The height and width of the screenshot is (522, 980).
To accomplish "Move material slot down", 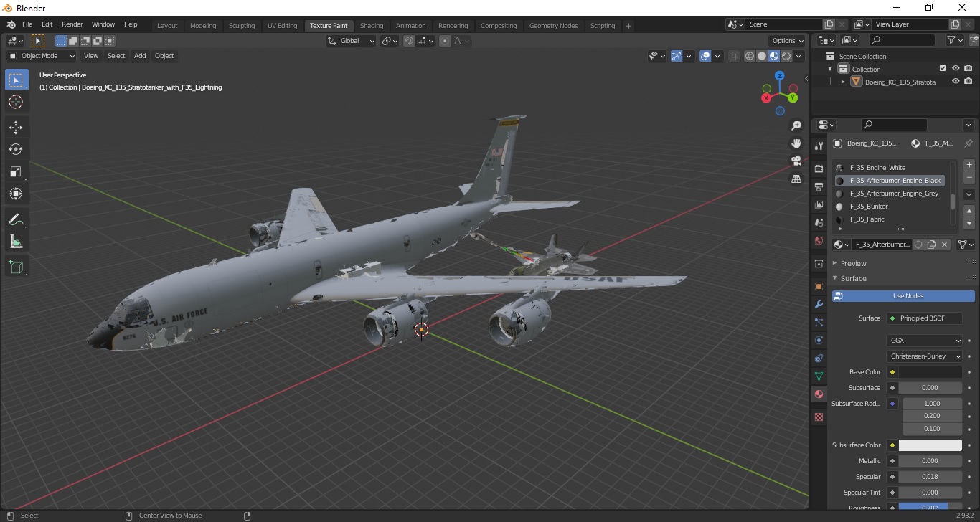I will [x=969, y=224].
